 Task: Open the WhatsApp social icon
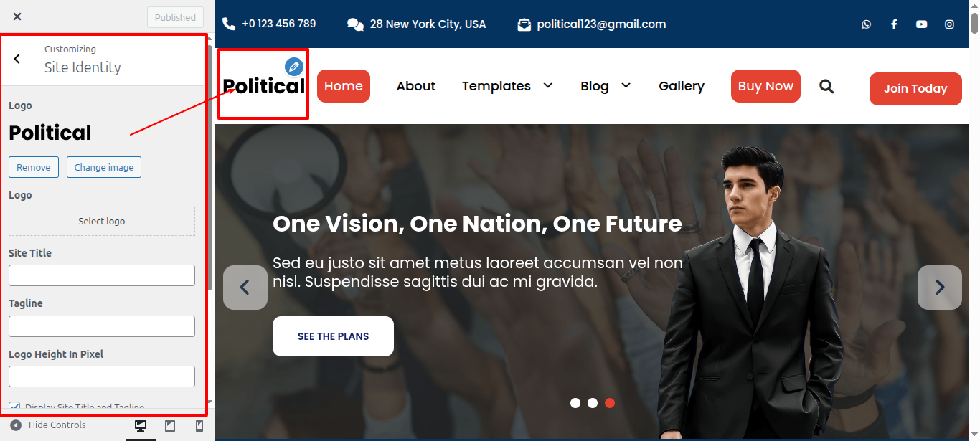coord(867,24)
